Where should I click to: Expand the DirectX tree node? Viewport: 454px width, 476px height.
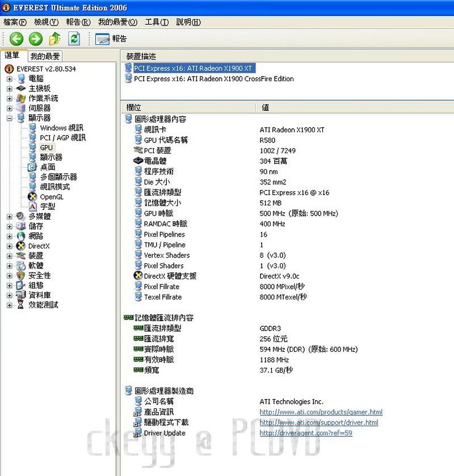10,246
